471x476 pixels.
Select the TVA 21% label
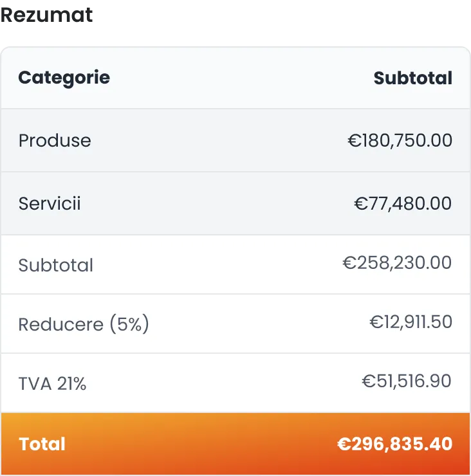(52, 383)
